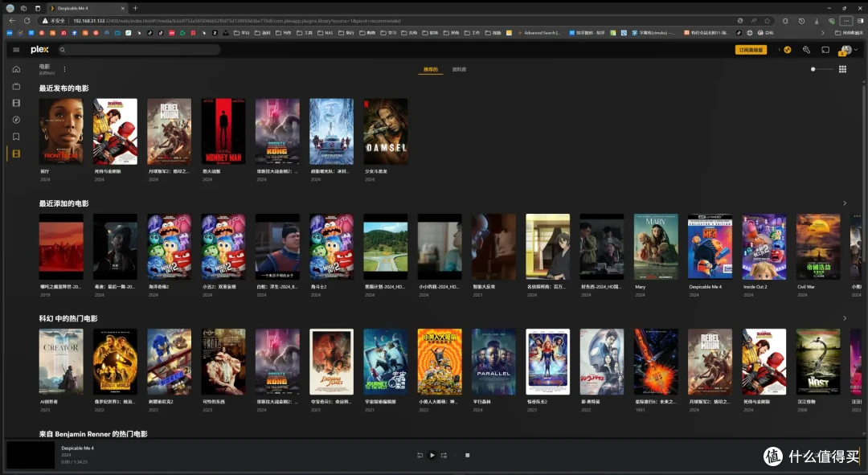Click the now-playing thumbnail in player bar
Screen dimensions: 868x475
pyautogui.click(x=31, y=455)
